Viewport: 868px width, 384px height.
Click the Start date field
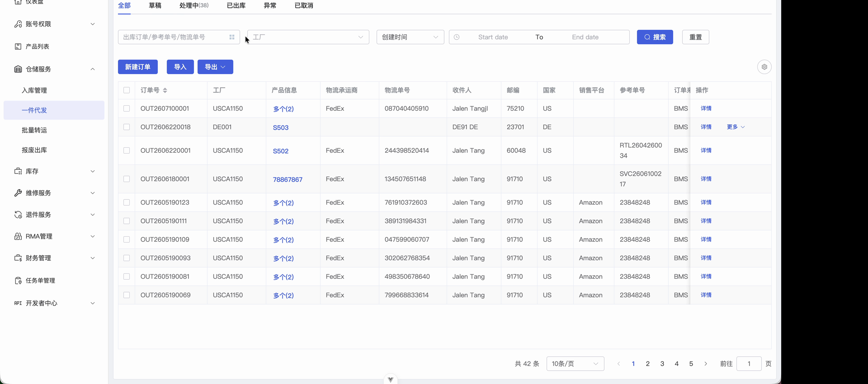[493, 37]
